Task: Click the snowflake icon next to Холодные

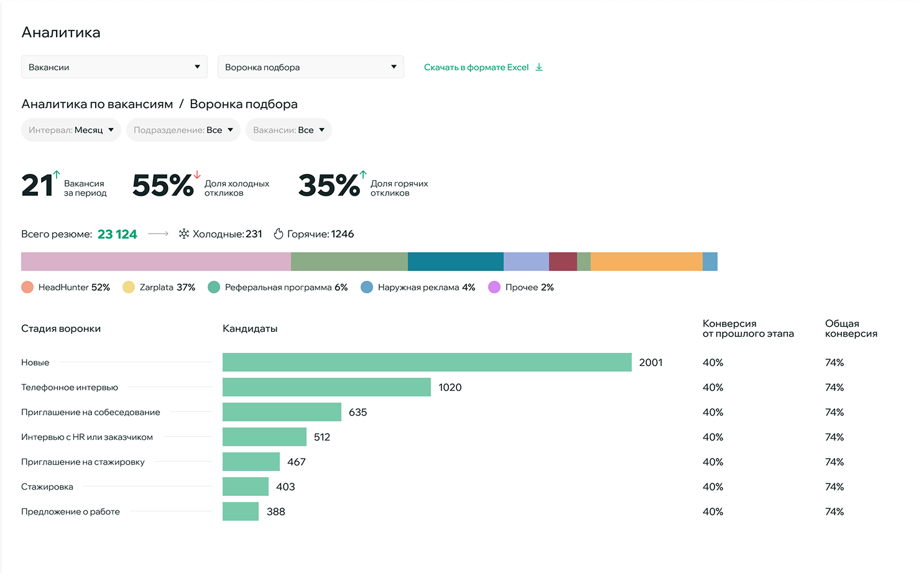Action: [x=184, y=234]
